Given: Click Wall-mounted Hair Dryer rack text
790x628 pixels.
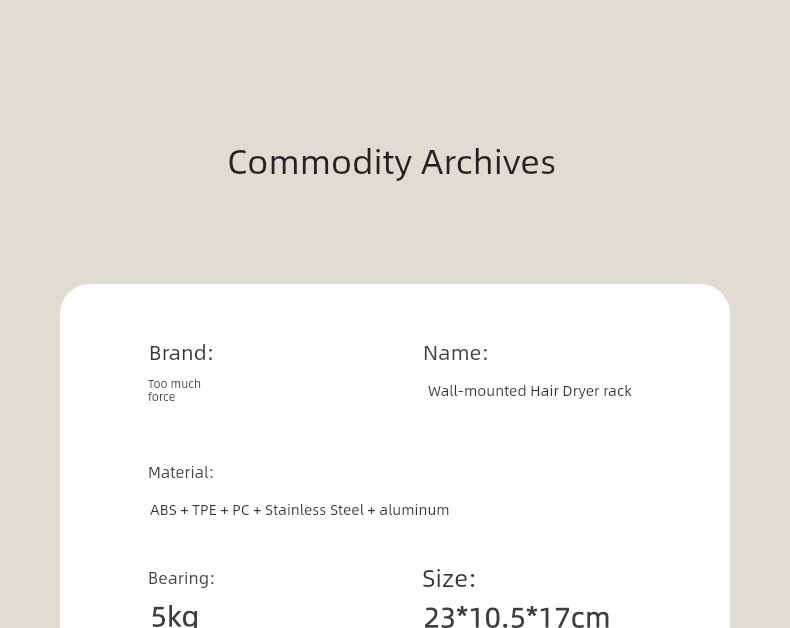Looking at the screenshot, I should (530, 391).
